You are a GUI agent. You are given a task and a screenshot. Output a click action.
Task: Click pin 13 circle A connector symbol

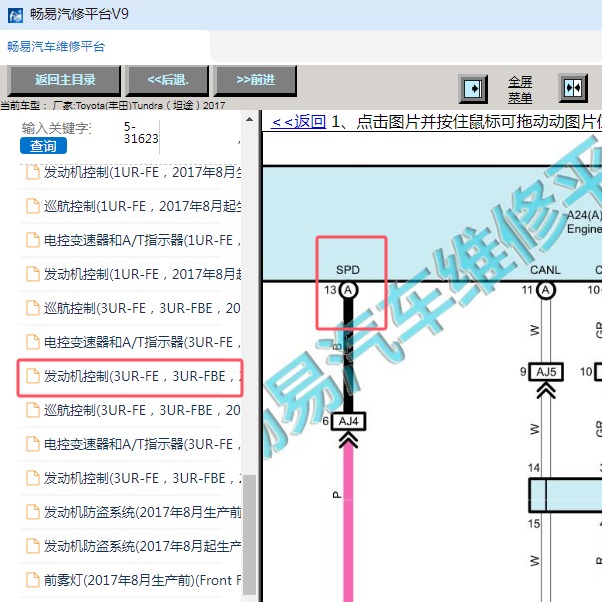click(348, 290)
